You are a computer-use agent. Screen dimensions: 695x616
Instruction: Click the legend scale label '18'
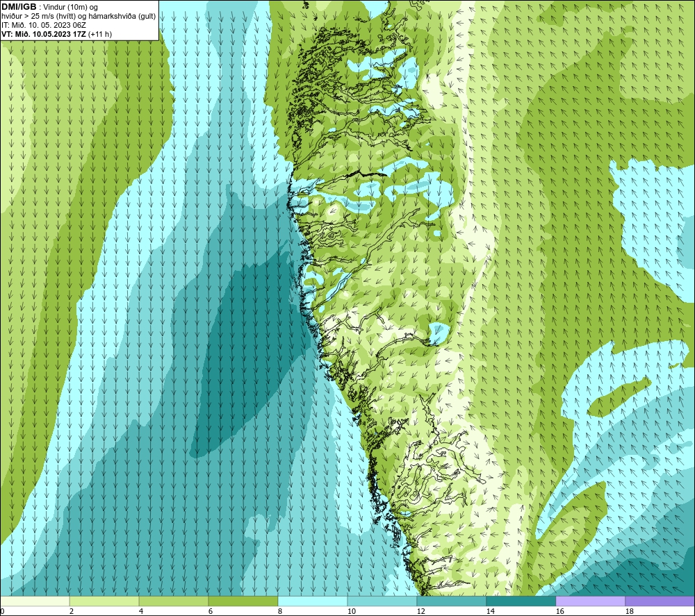pos(629,611)
